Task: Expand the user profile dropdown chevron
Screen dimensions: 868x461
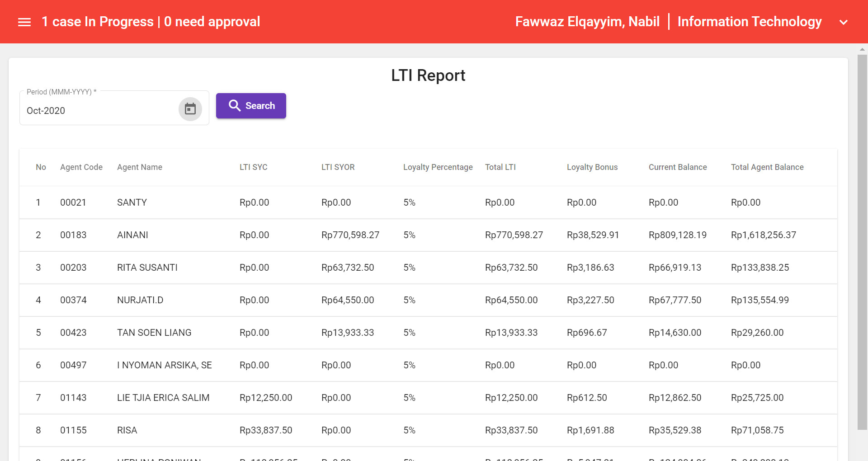Action: click(x=844, y=22)
